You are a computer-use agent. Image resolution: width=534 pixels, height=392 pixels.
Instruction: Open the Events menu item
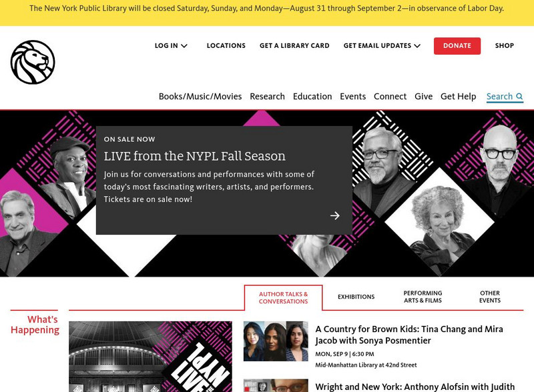coord(353,96)
